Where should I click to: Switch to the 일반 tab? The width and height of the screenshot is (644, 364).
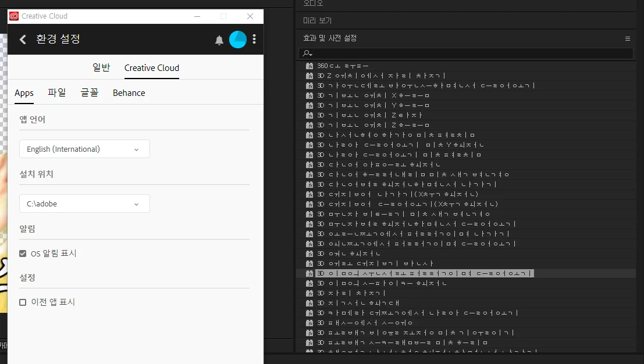tap(101, 67)
